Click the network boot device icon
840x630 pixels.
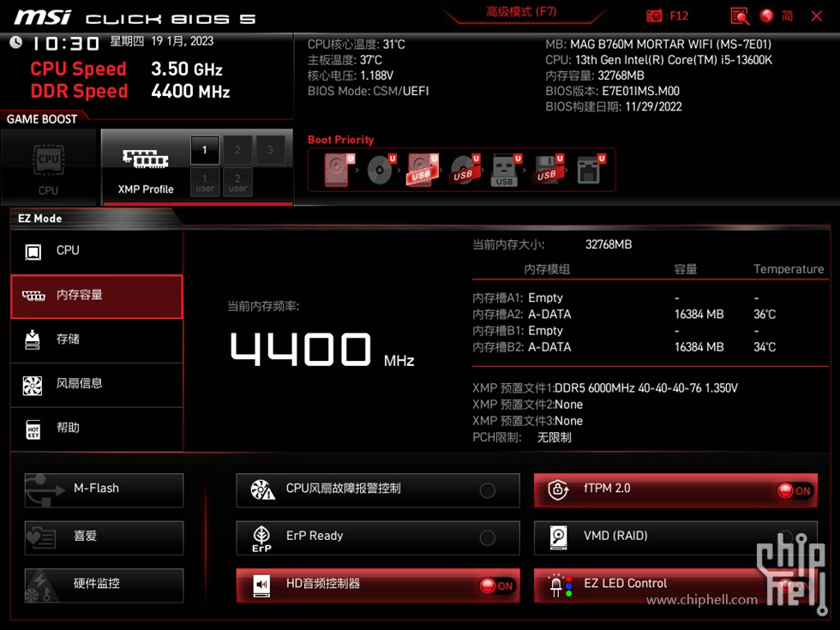pyautogui.click(x=590, y=170)
